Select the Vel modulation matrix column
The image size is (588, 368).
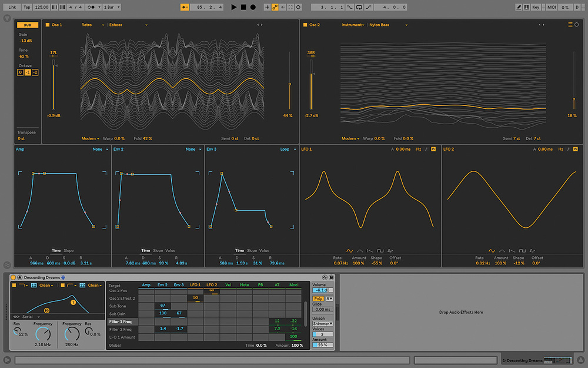click(228, 285)
